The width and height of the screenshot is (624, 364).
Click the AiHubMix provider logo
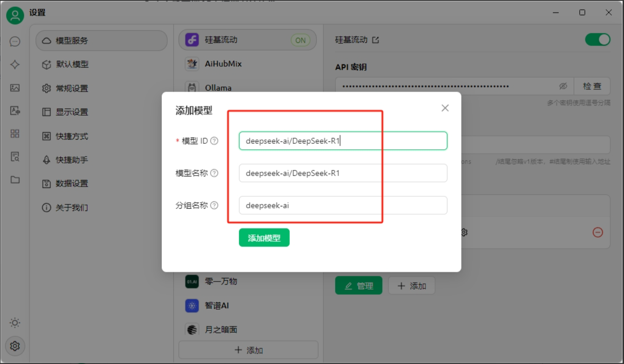pos(192,64)
